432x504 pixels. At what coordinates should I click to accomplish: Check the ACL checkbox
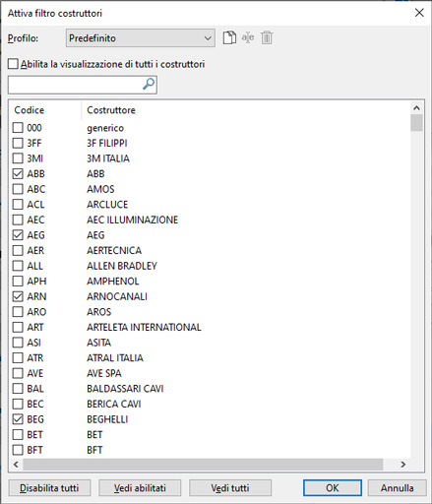pyautogui.click(x=18, y=205)
